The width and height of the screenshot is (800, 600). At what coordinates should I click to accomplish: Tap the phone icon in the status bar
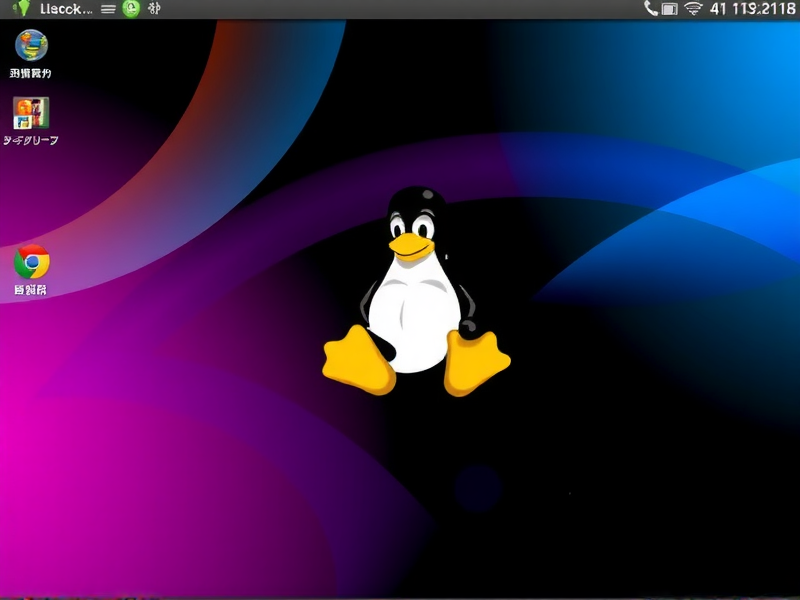(651, 9)
